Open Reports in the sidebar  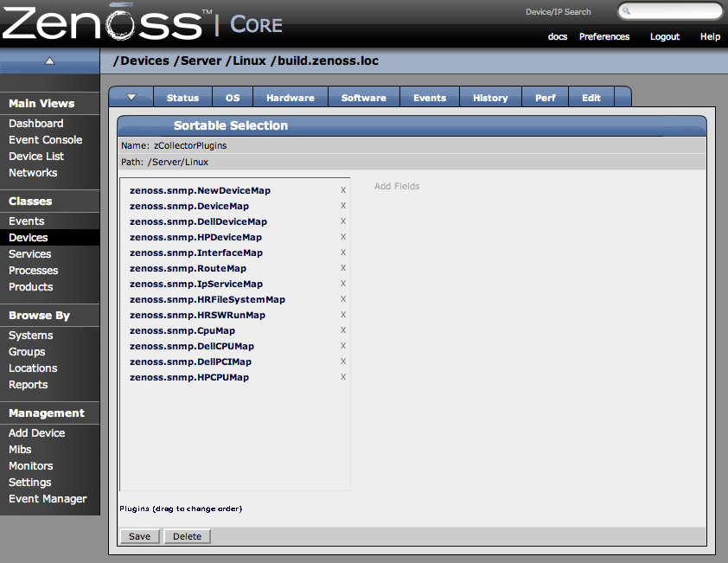(28, 385)
